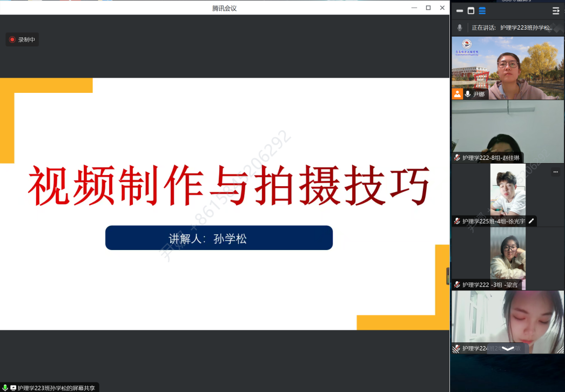Click the speaking microphone indicator in the header

[460, 28]
